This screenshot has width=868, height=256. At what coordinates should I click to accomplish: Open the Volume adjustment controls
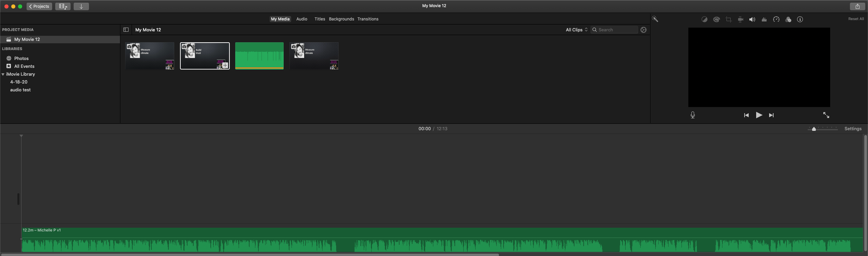pyautogui.click(x=752, y=19)
